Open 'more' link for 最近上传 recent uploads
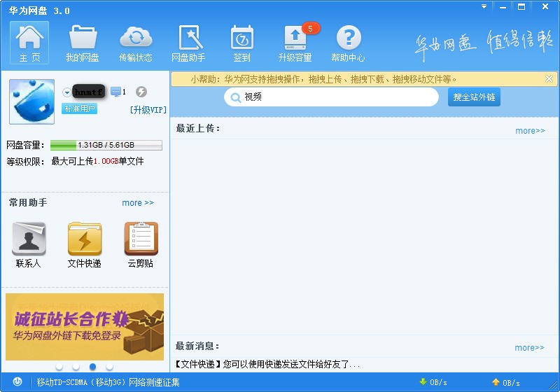The width and height of the screenshot is (560, 392). (530, 131)
